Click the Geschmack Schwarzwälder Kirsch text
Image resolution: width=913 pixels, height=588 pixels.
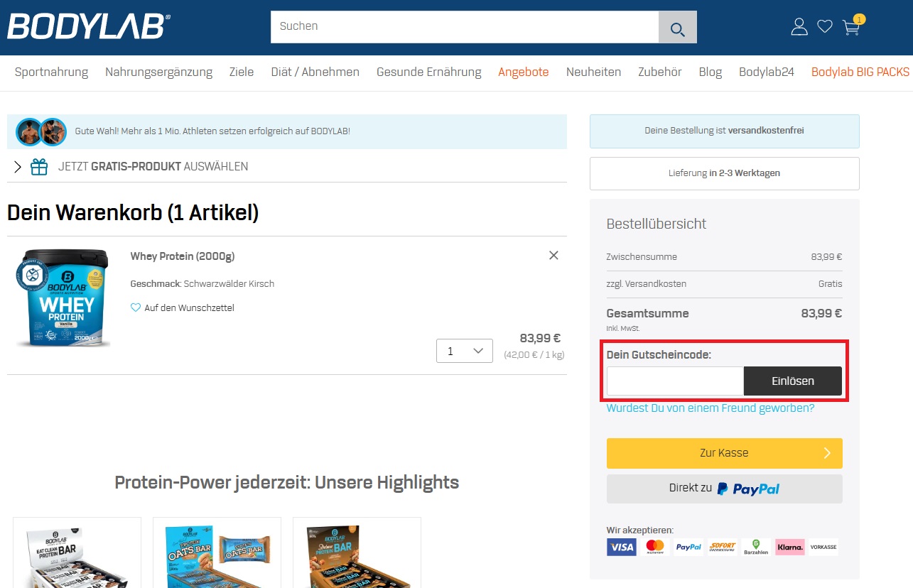[x=202, y=283]
